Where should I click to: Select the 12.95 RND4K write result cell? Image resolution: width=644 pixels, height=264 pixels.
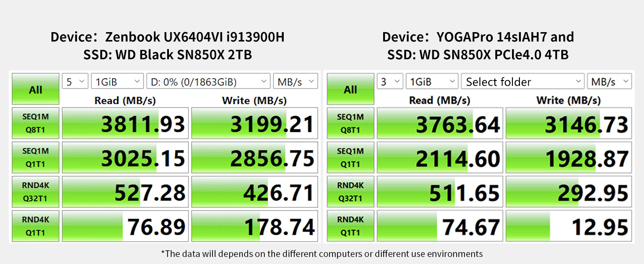coord(568,226)
